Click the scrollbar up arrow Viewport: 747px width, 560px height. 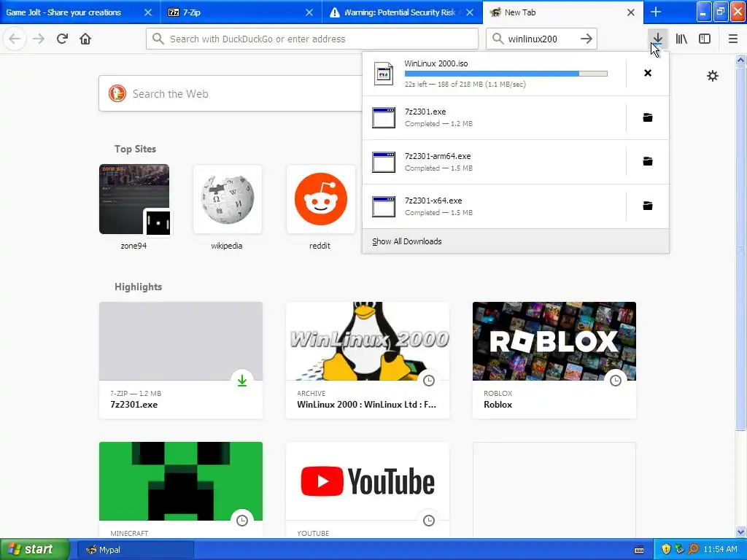pyautogui.click(x=741, y=60)
